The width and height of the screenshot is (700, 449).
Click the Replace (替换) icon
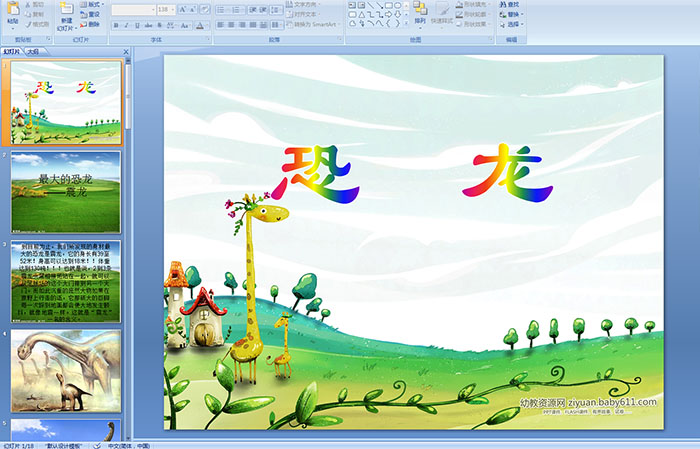coord(513,15)
